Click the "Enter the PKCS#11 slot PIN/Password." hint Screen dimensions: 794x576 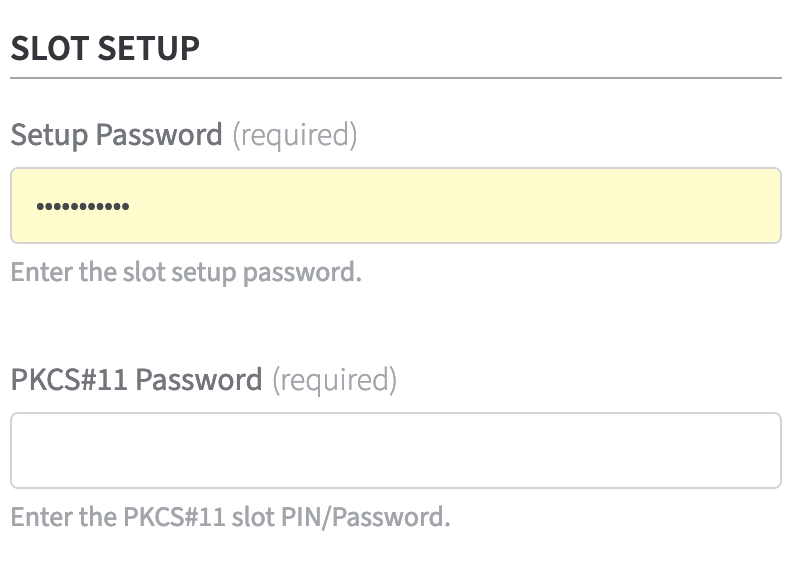point(230,517)
